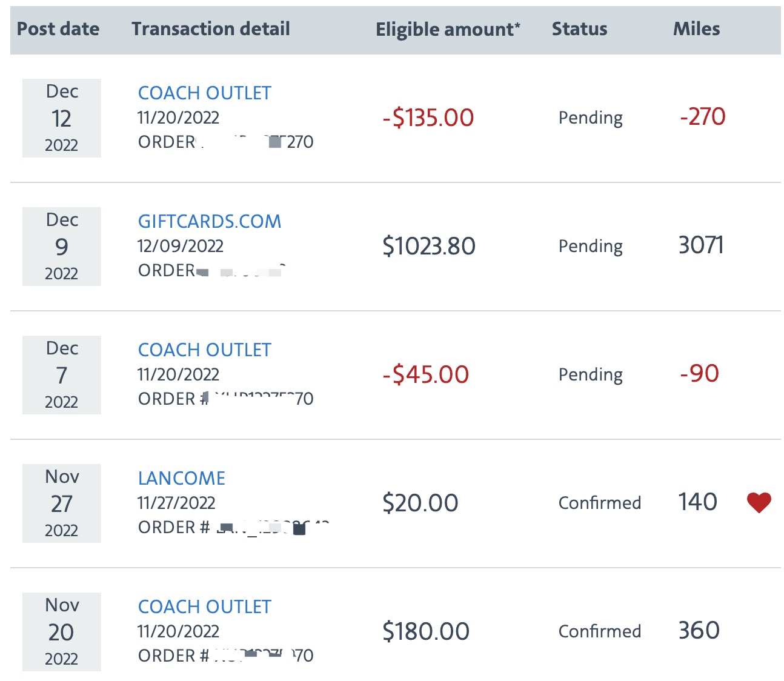Click COACH OUTLET link posted Dec 12
The width and height of the screenshot is (784, 681).
pos(205,93)
